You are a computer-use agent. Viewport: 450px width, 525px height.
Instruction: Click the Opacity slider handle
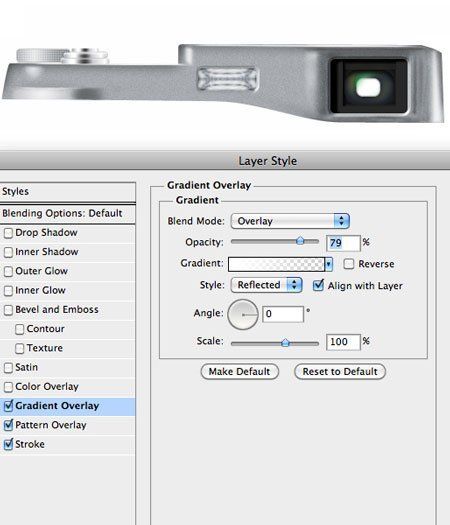(x=300, y=241)
